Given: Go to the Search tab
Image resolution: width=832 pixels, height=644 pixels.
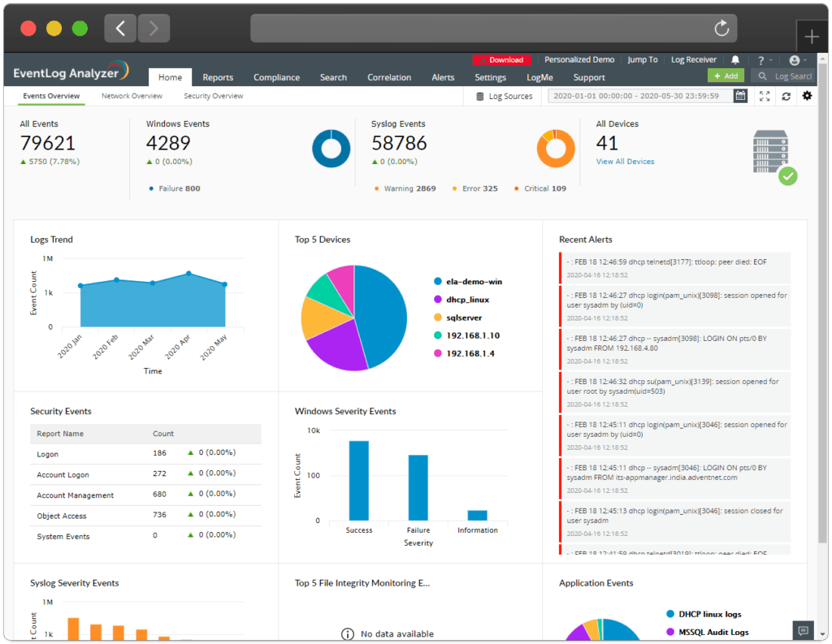Looking at the screenshot, I should (333, 77).
